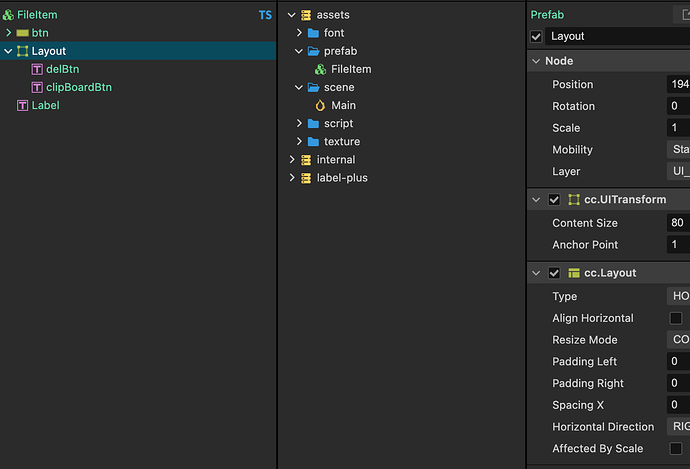Disable the cc.UITransform component checkbox
This screenshot has height=469, width=690.
click(x=554, y=200)
